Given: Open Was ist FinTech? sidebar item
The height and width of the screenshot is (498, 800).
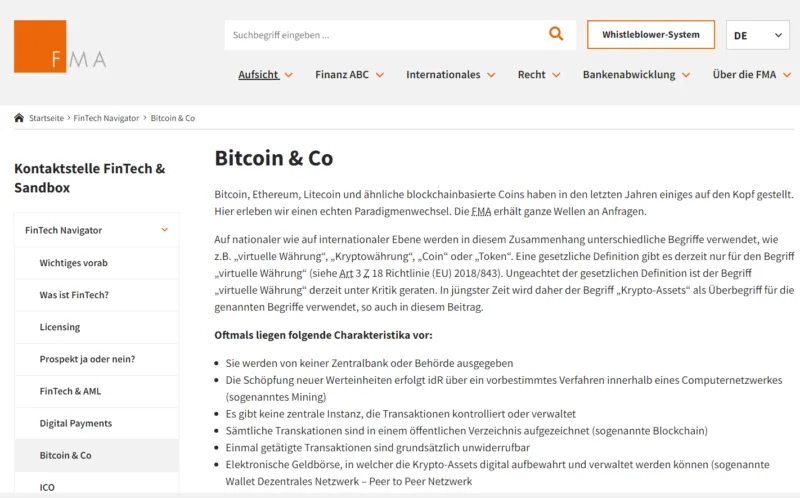Looking at the screenshot, I should tap(74, 295).
